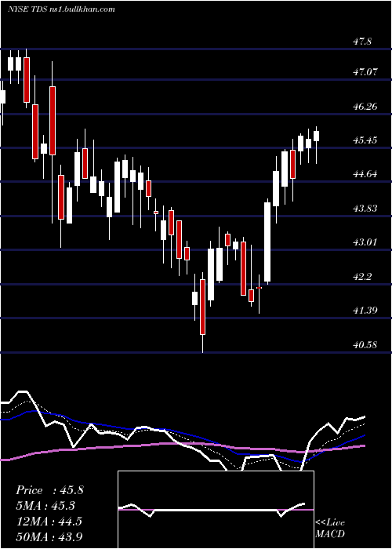Screen dimensions: 392x549
Task: Click the lowest red candle reaching 40.58
Action: (x=202, y=307)
